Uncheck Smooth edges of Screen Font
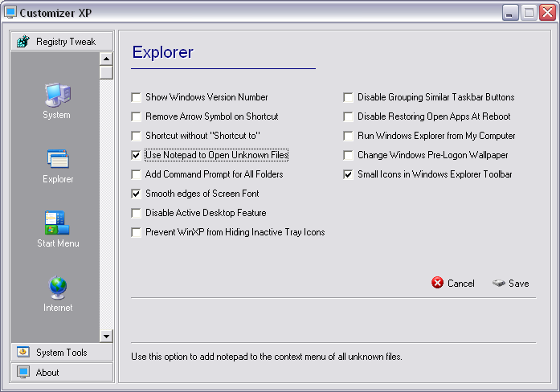Viewport: 560px width, 392px height. (x=136, y=194)
